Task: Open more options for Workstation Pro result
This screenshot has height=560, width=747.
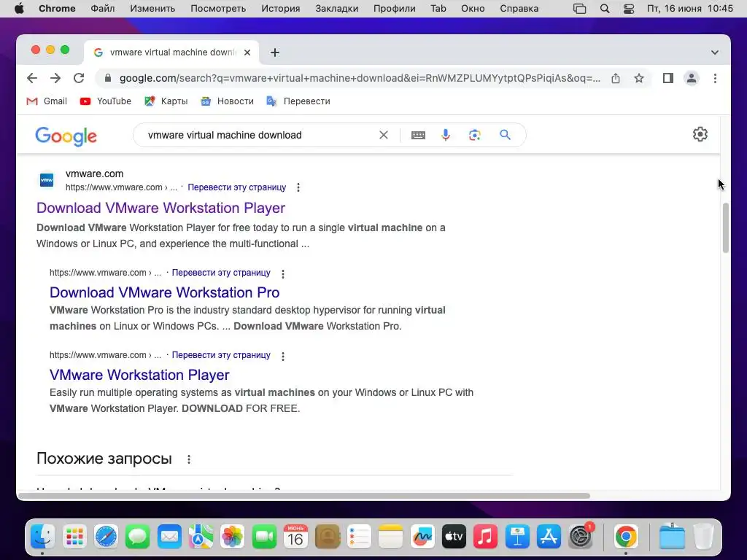Action: 283,274
